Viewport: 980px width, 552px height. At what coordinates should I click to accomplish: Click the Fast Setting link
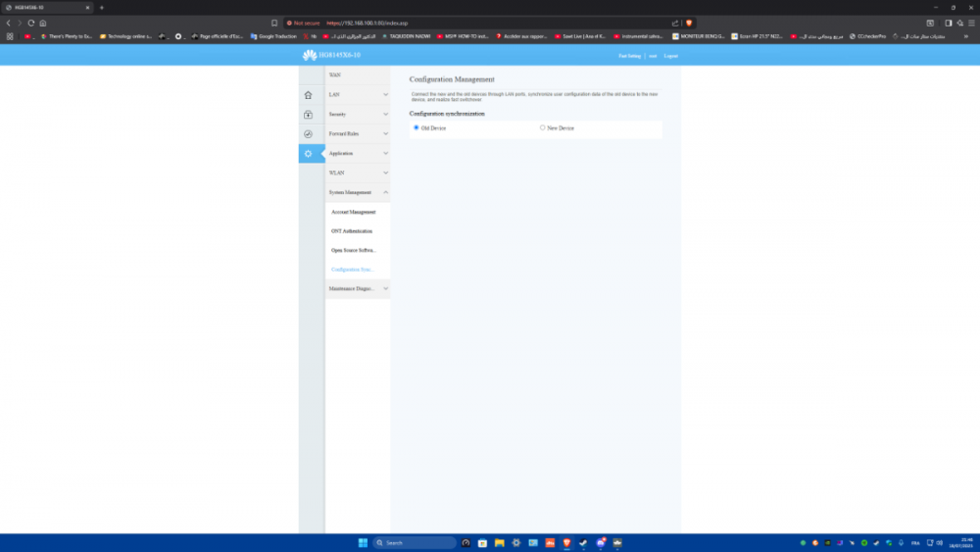pyautogui.click(x=629, y=56)
